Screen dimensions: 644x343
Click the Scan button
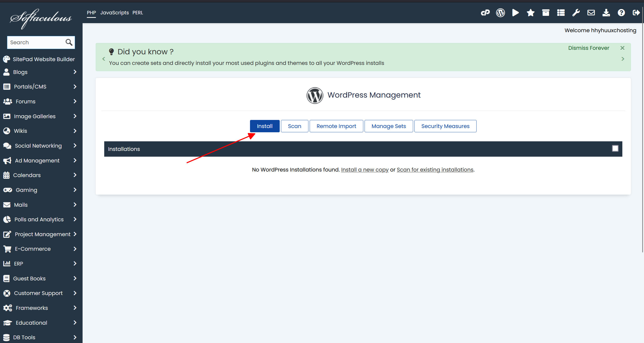[295, 126]
